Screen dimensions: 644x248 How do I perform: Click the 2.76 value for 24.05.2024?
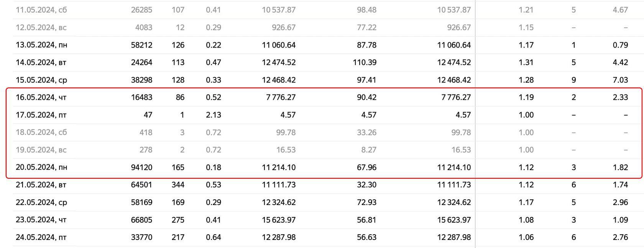[x=620, y=237]
